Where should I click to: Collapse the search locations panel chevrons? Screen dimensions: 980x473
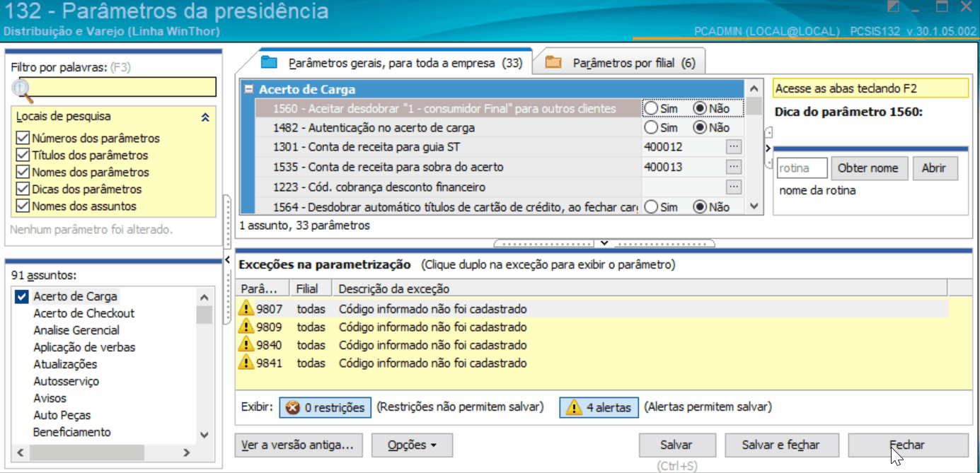pyautogui.click(x=205, y=117)
